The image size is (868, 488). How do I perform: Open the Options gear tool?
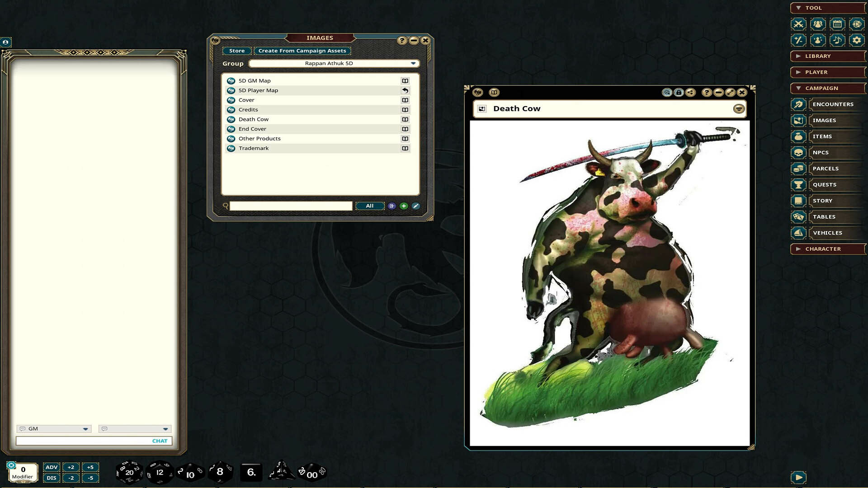coord(856,40)
